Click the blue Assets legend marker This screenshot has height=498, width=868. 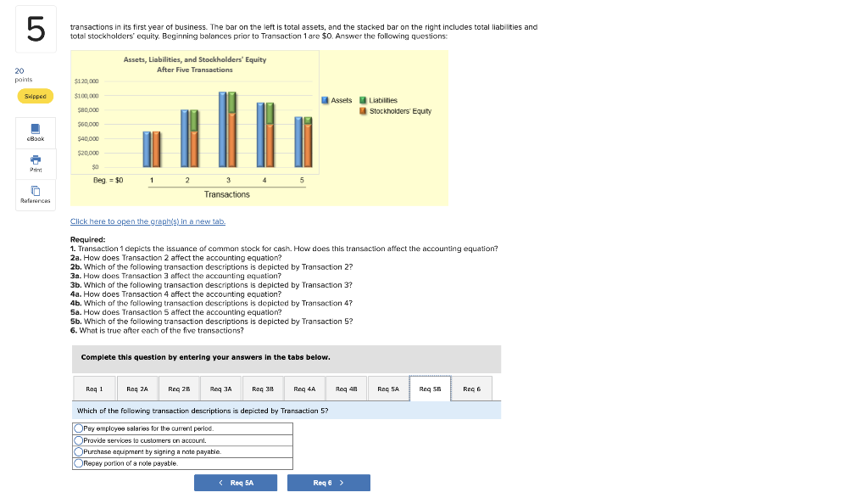click(325, 100)
